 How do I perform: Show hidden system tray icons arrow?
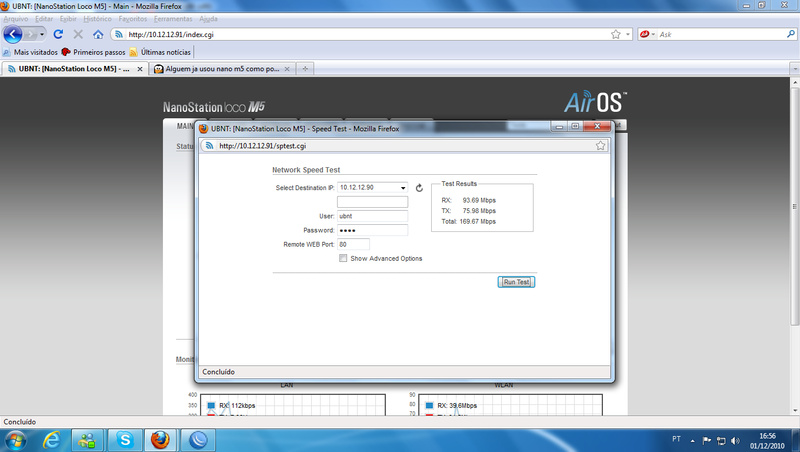pos(692,440)
